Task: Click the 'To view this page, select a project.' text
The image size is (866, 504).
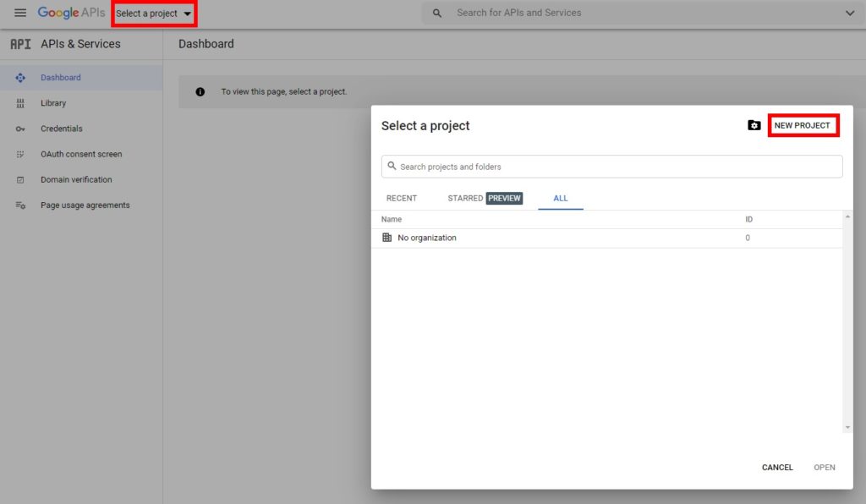Action: pos(284,91)
